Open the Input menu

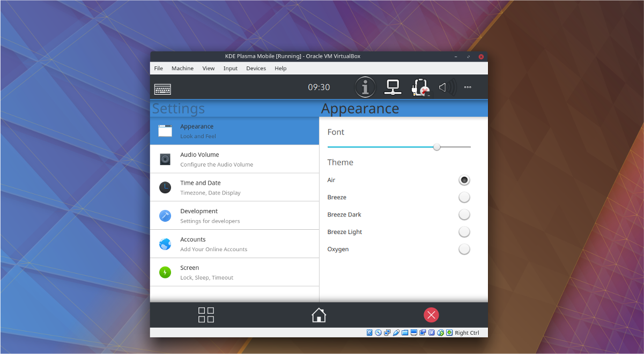point(231,69)
